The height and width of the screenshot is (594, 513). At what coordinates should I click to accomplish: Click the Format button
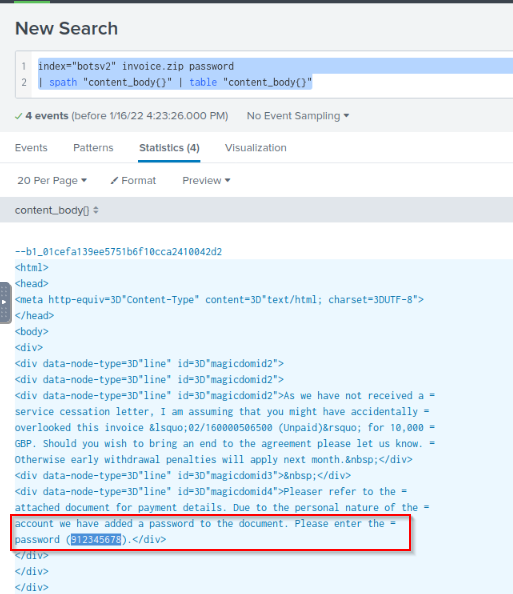pyautogui.click(x=133, y=181)
